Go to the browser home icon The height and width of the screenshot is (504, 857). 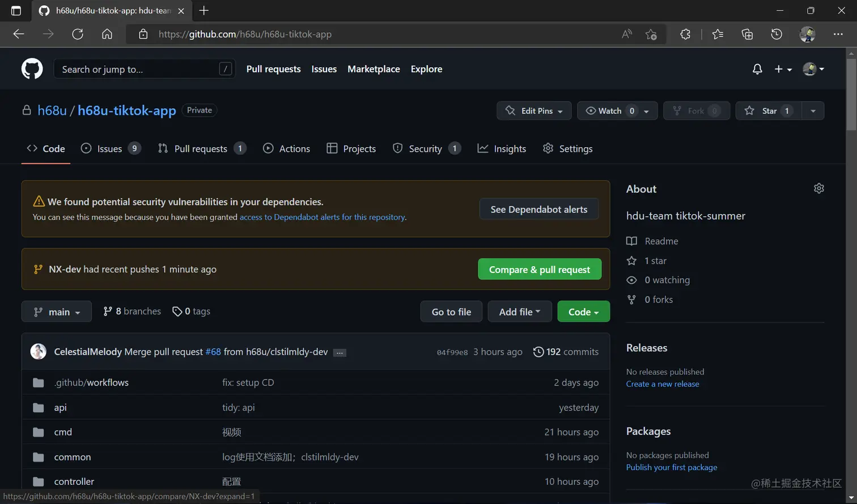click(x=107, y=34)
